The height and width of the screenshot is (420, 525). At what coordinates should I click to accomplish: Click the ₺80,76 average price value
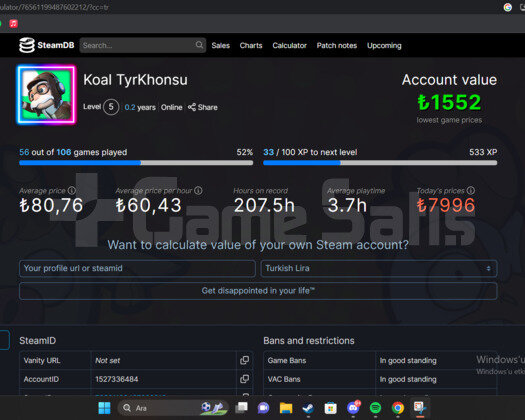coord(51,205)
